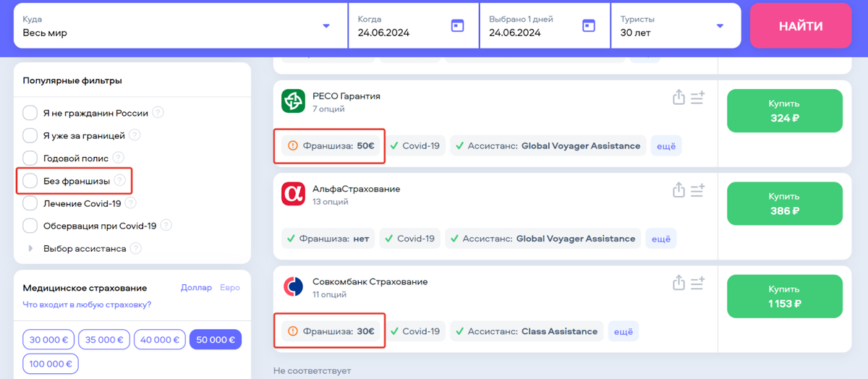Click 13 опций under АльфаСтрахование
Viewport: 868px width, 379px height.
331,202
